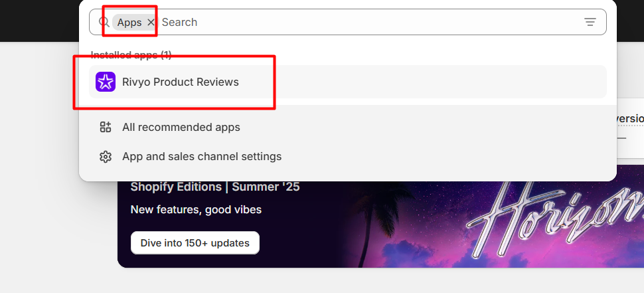Open the Rivyo Product Reviews star icon
This screenshot has height=293, width=644.
(106, 82)
